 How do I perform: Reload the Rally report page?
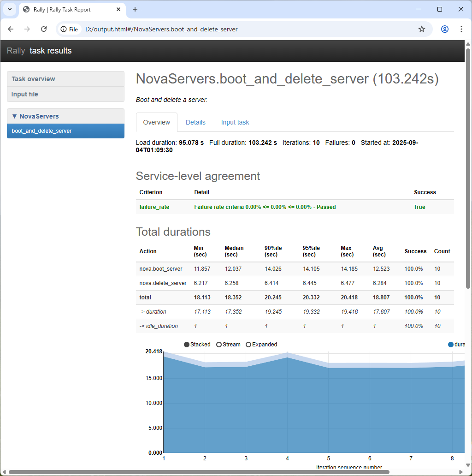(43, 29)
